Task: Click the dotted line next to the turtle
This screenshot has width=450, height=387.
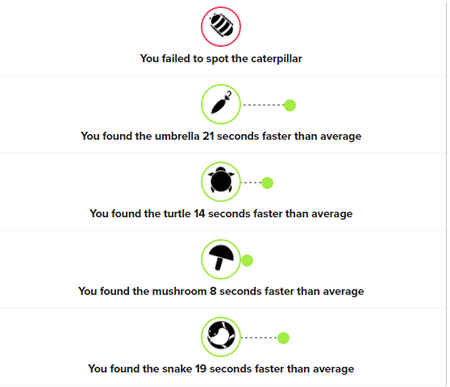Action: point(251,182)
